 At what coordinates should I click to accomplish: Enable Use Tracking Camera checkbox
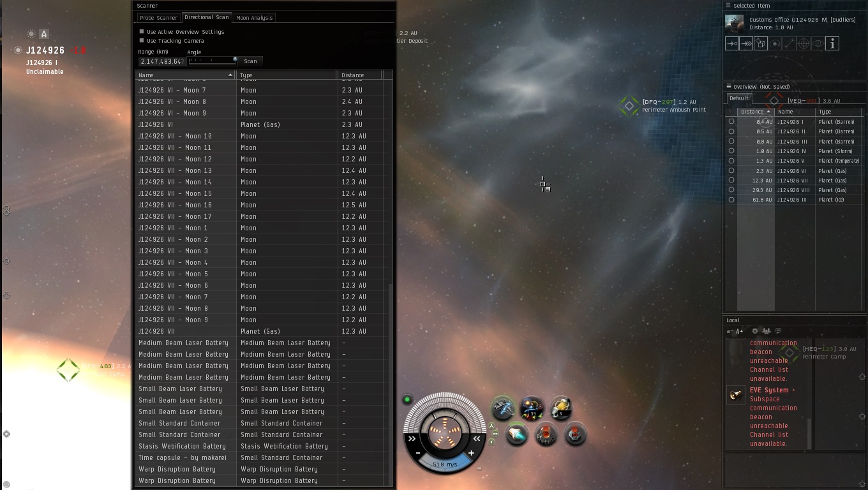(x=142, y=41)
